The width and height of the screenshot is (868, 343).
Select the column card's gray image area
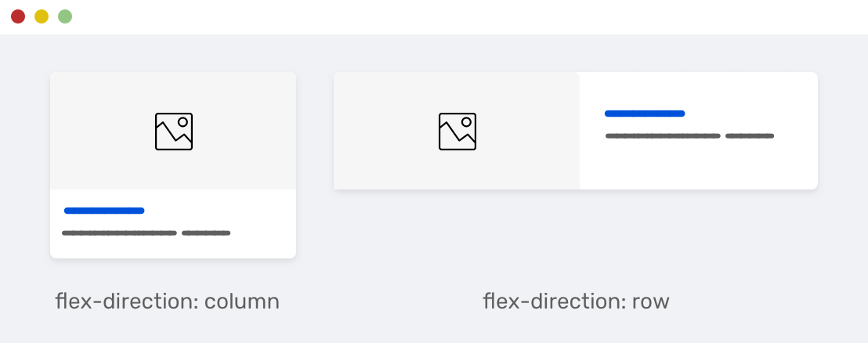[94, 157]
